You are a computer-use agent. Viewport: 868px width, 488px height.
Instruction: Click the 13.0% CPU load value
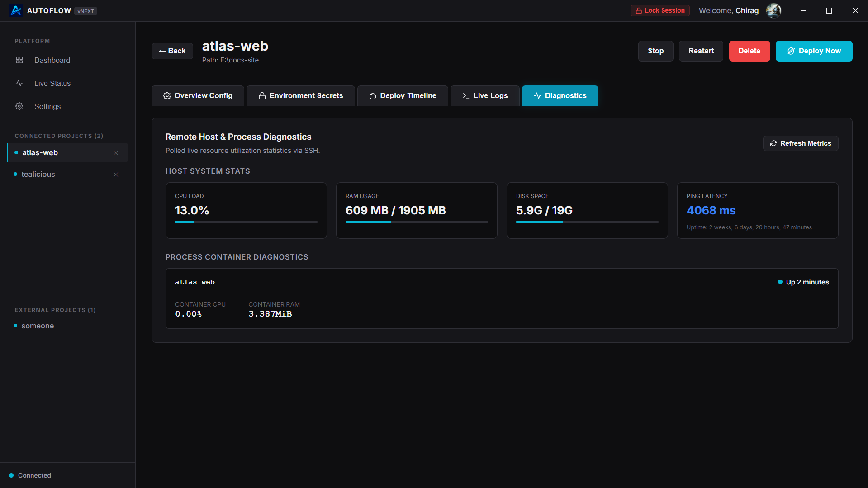(x=192, y=210)
